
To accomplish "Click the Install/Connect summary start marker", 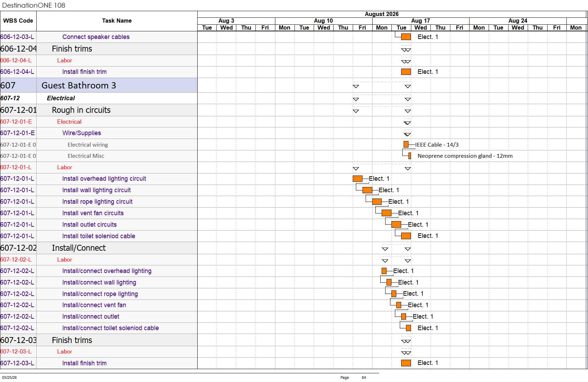I will click(385, 249).
